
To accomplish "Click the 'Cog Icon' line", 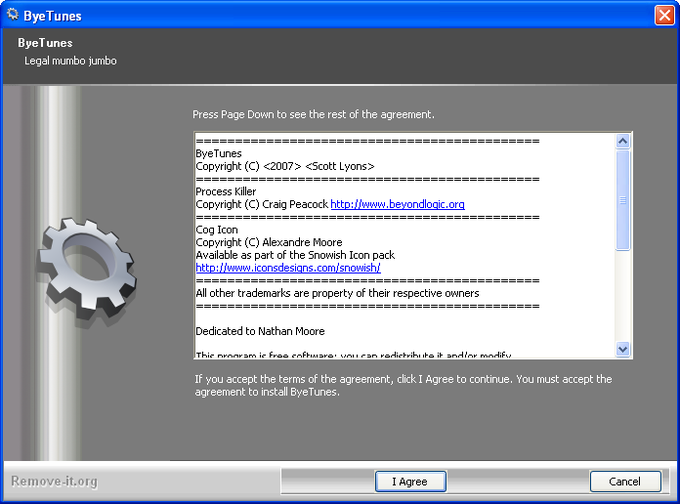I will [217, 230].
